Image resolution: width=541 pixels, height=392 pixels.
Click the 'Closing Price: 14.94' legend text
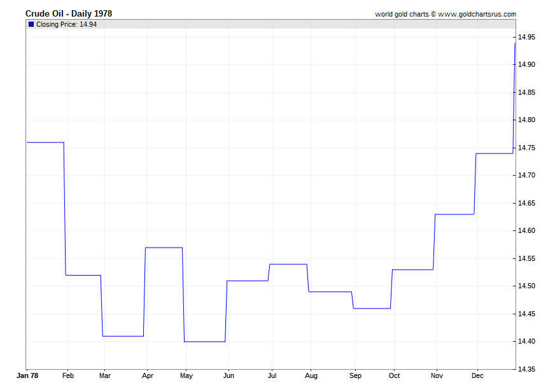pyautogui.click(x=66, y=24)
